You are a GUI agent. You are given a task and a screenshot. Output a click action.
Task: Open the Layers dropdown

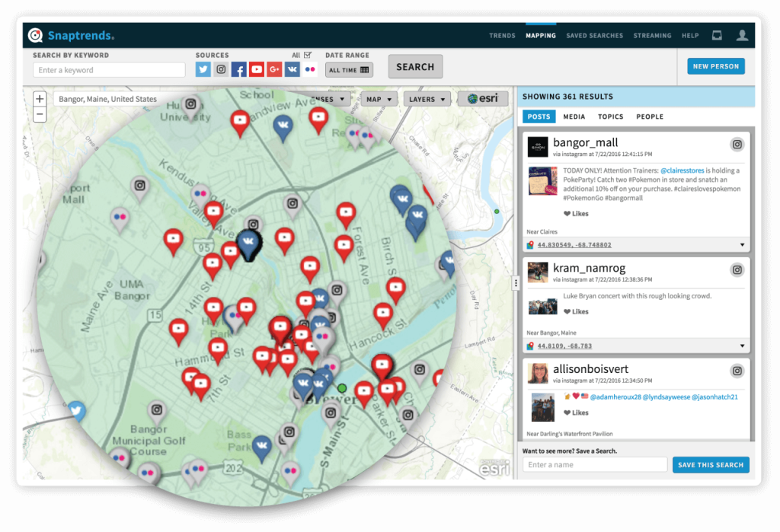[428, 98]
